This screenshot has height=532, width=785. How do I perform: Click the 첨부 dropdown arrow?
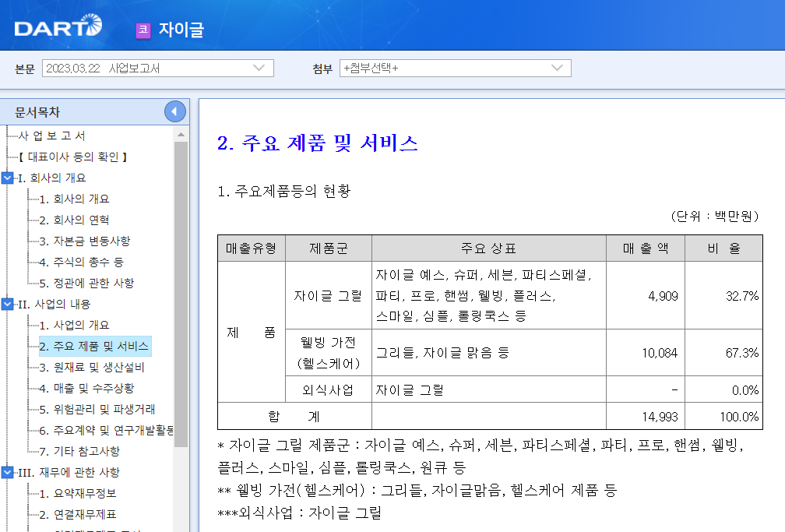[556, 68]
